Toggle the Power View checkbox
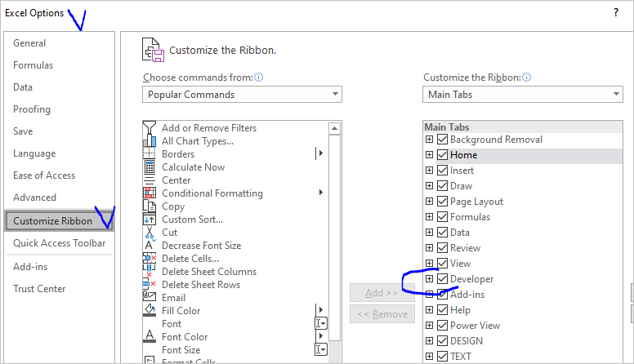Screen dimensions: 634x364 pyautogui.click(x=442, y=325)
